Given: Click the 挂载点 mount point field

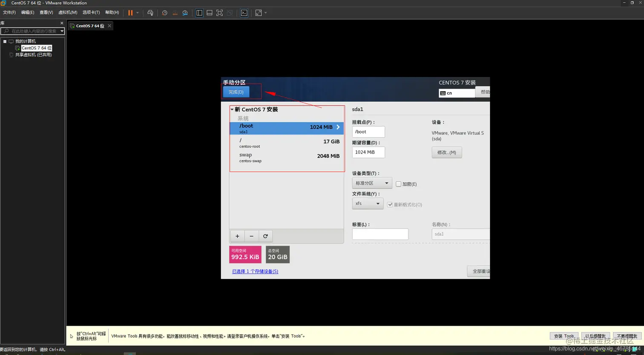Looking at the screenshot, I should 368,132.
